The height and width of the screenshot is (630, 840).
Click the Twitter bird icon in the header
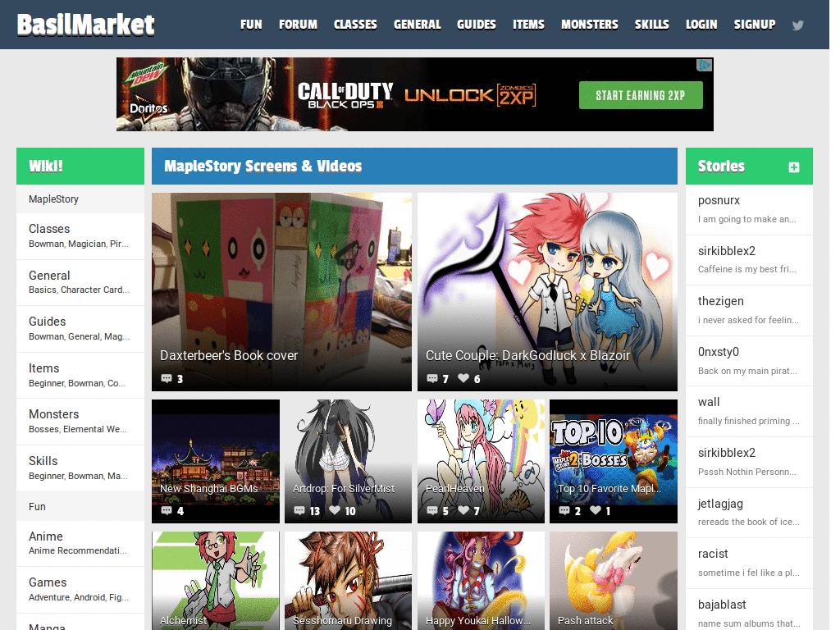pos(797,25)
